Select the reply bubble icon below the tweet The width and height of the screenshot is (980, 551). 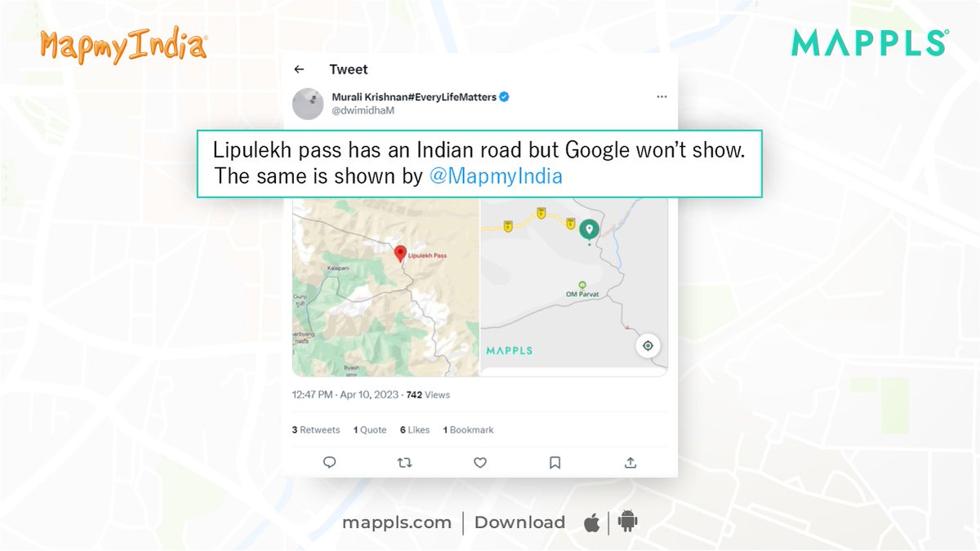(x=330, y=462)
